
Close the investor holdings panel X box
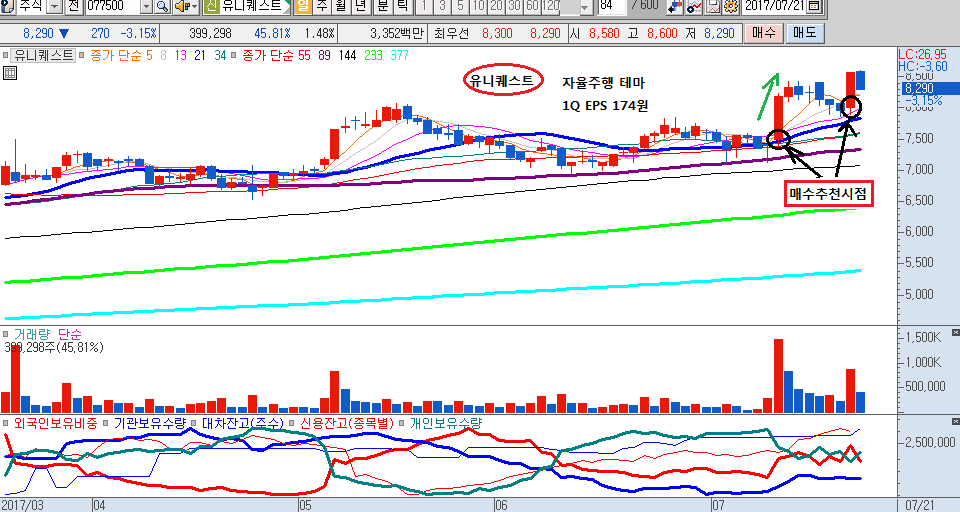click(x=955, y=421)
